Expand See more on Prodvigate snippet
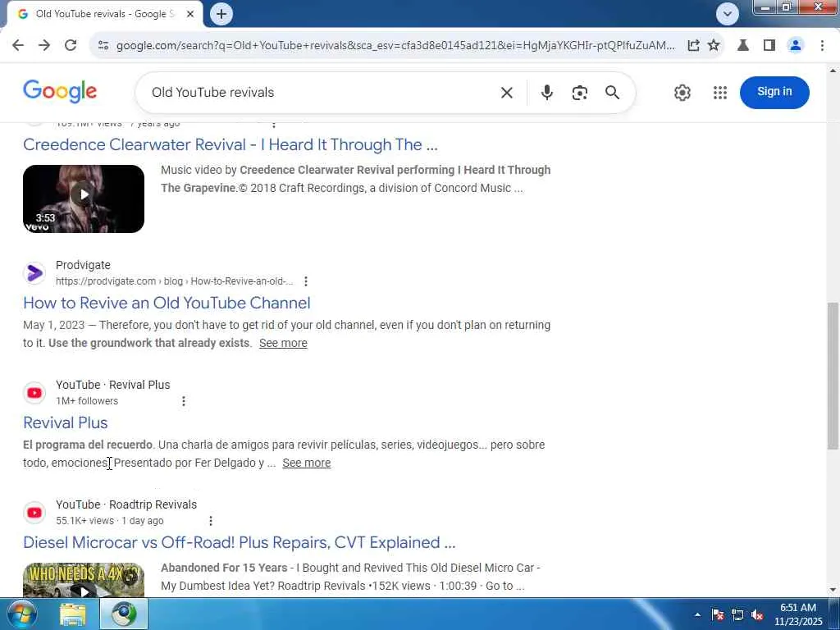Viewport: 840px width, 630px height. tap(283, 344)
